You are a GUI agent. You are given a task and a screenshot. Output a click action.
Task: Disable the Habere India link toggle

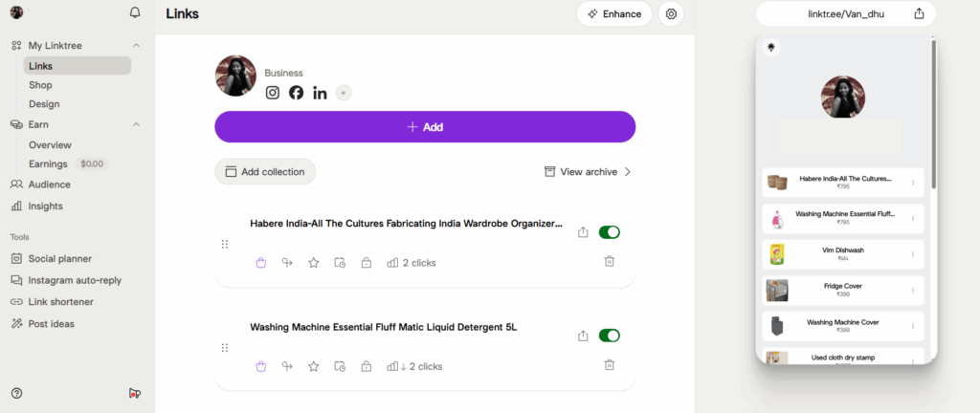pos(609,232)
